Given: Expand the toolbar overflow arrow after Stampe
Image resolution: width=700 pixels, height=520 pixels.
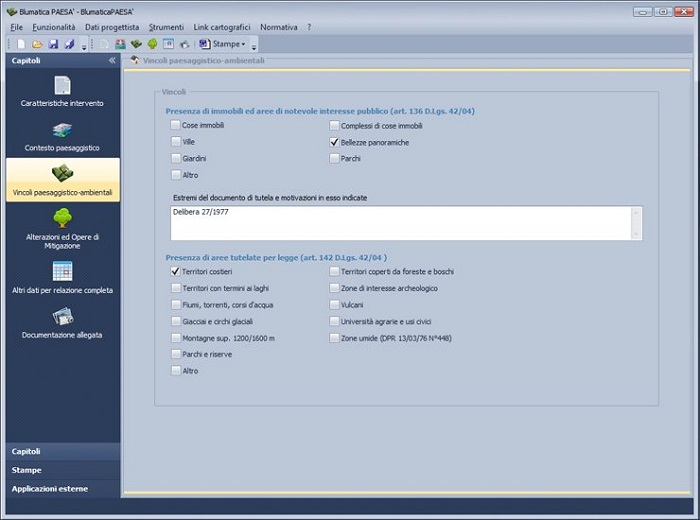Looking at the screenshot, I should click(254, 46).
